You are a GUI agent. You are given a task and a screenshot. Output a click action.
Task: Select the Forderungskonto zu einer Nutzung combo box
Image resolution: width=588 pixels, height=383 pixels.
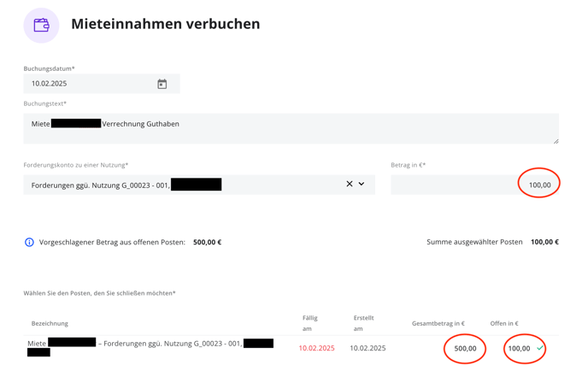(199, 185)
